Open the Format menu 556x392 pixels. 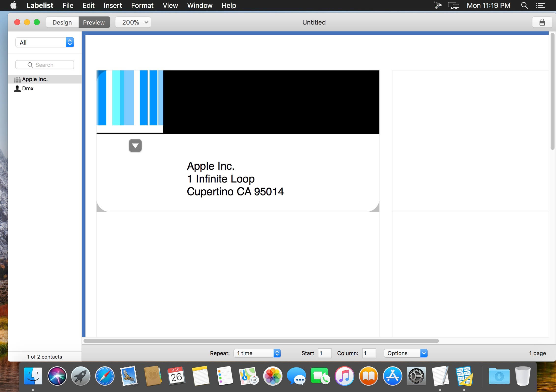click(x=142, y=5)
